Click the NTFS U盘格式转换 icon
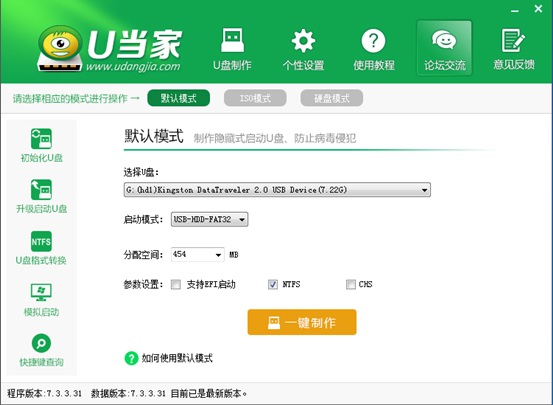This screenshot has height=405, width=553. pyautogui.click(x=41, y=241)
